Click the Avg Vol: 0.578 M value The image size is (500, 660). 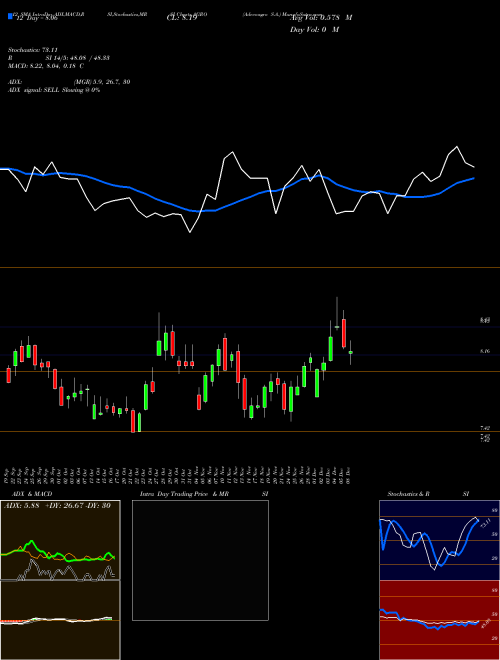click(x=321, y=18)
